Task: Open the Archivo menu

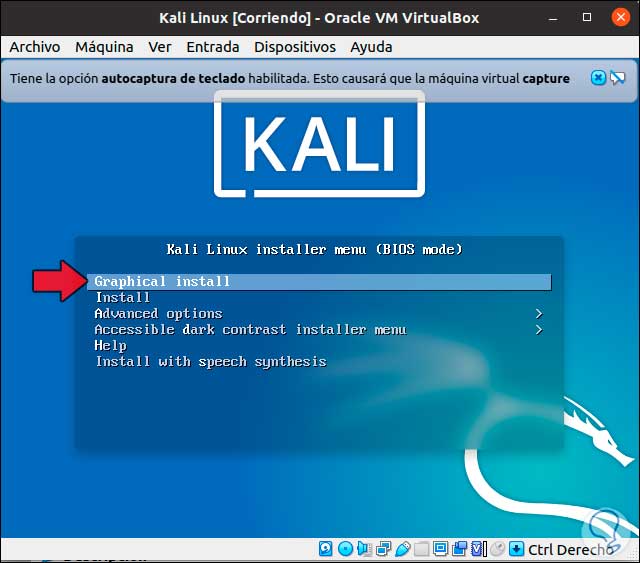Action: 35,47
